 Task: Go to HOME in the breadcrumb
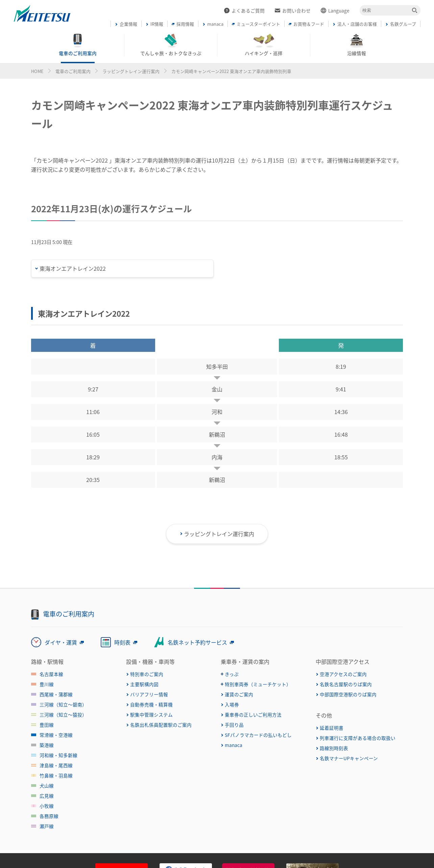pyautogui.click(x=37, y=71)
